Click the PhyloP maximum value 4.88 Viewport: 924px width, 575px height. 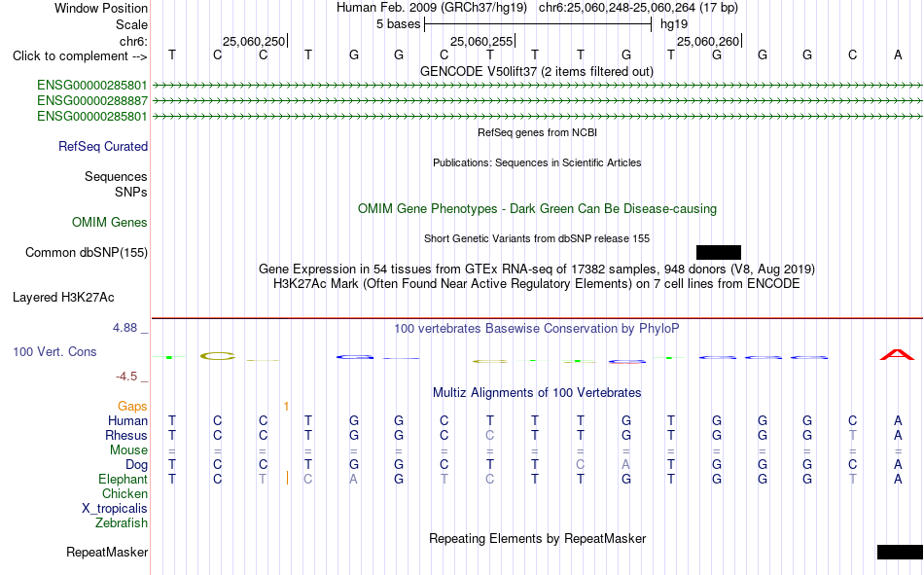[124, 328]
